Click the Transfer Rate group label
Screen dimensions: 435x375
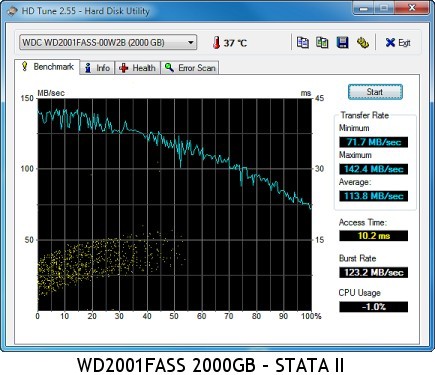[x=365, y=115]
